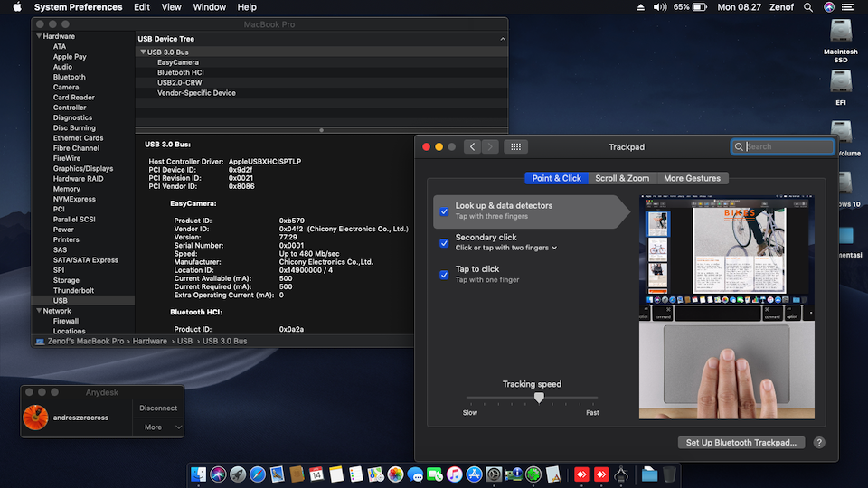Image resolution: width=868 pixels, height=488 pixels.
Task: Click the eject icon in menu bar
Action: point(640,7)
